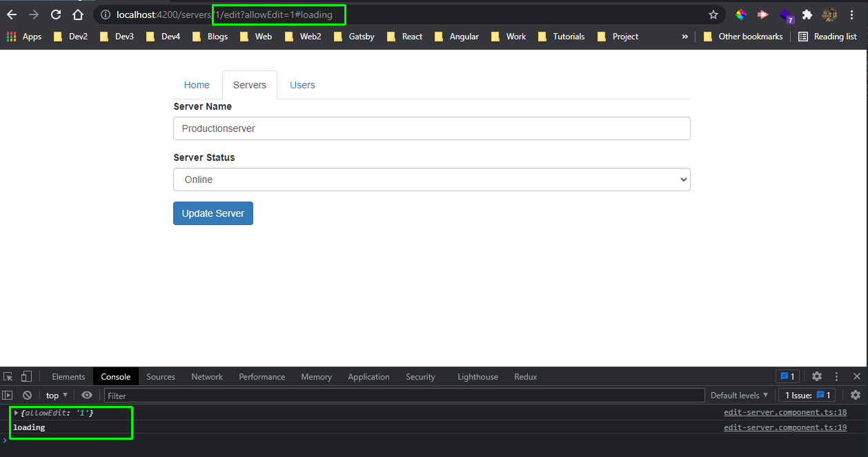
Task: Open the DevTools Redux panel
Action: 526,377
